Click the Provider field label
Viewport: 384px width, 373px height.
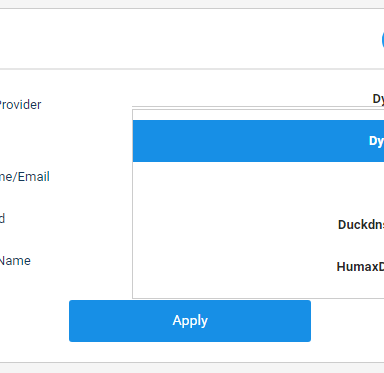20,105
